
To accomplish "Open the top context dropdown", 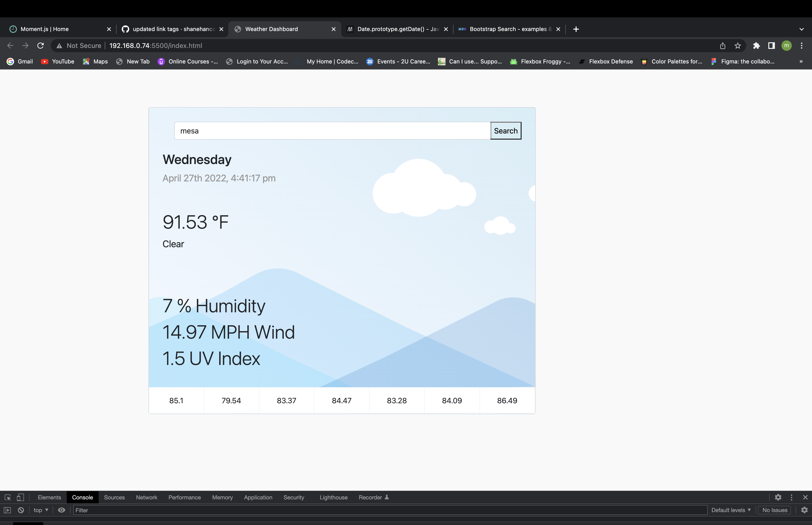I will [x=41, y=510].
